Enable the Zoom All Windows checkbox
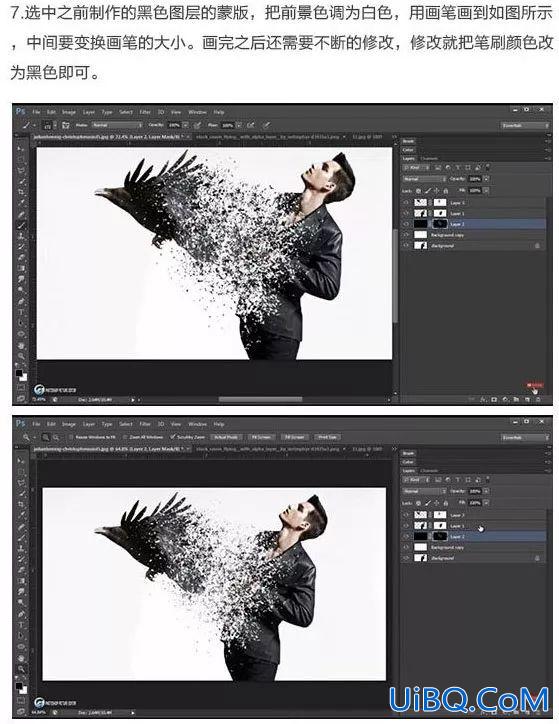 [125, 437]
